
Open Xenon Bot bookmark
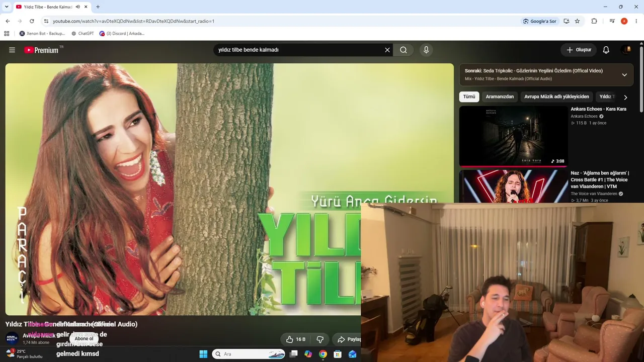pos(42,34)
